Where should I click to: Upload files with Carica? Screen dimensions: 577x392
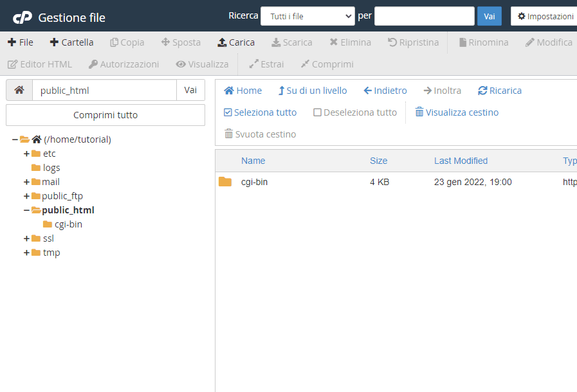coord(236,42)
